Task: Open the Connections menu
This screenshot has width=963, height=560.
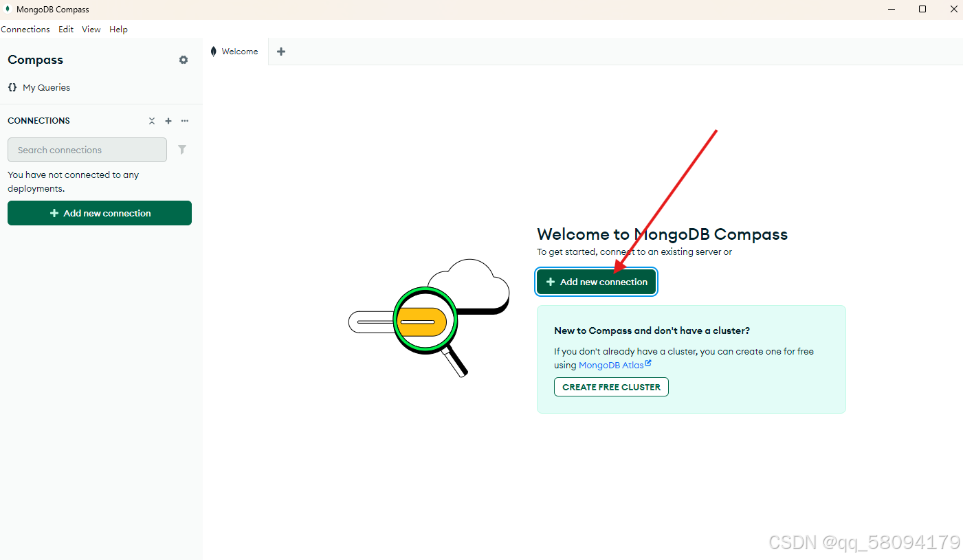Action: (25, 30)
